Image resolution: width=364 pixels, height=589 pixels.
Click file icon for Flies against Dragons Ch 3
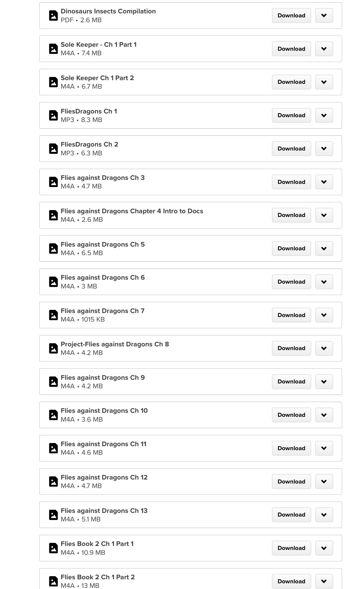click(53, 182)
